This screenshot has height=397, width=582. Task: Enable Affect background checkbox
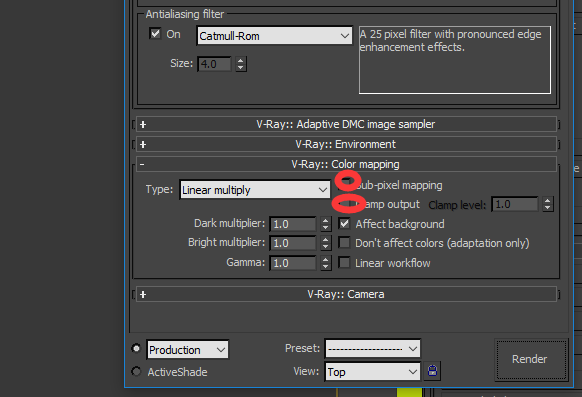click(344, 223)
